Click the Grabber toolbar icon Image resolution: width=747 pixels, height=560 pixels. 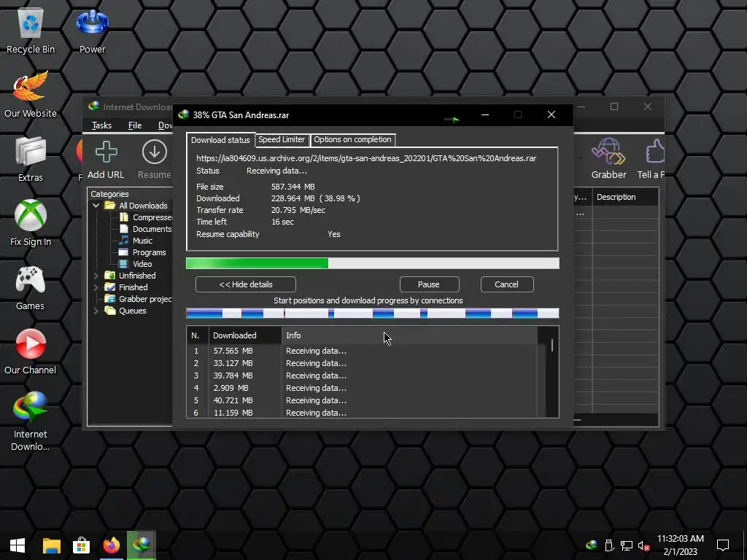click(x=608, y=158)
